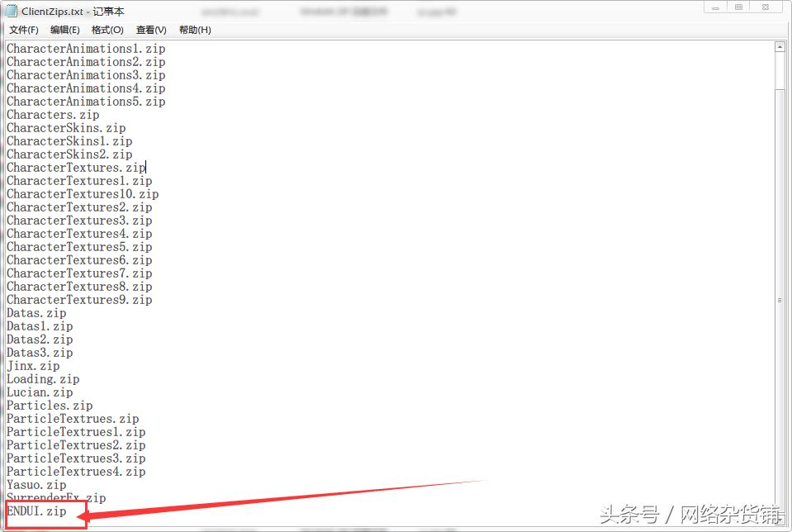Place cursor on CharacterSkins.zip line
Screen dimensions: 792x532
[x=66, y=128]
